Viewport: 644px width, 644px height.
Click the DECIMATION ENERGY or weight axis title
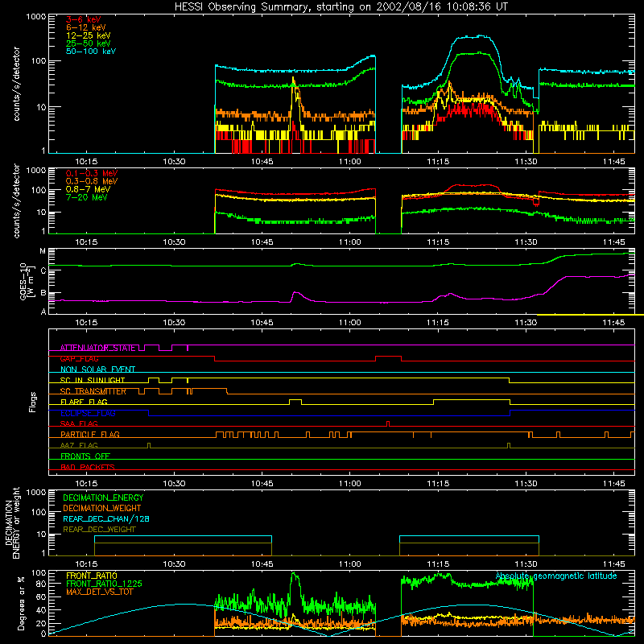[12, 522]
